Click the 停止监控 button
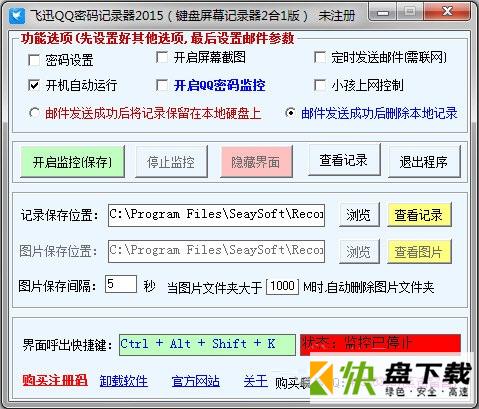479x409 pixels. pyautogui.click(x=171, y=162)
